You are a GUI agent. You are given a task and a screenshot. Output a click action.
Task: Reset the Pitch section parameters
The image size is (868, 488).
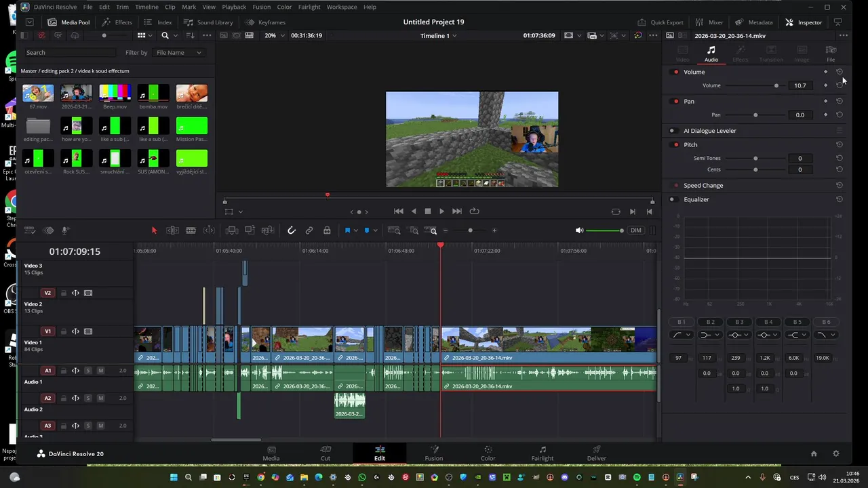840,144
